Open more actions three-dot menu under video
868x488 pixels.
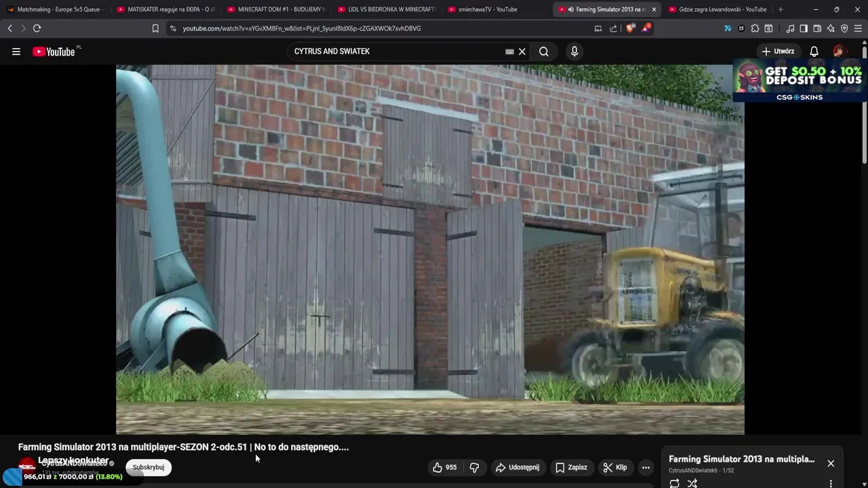pos(646,467)
